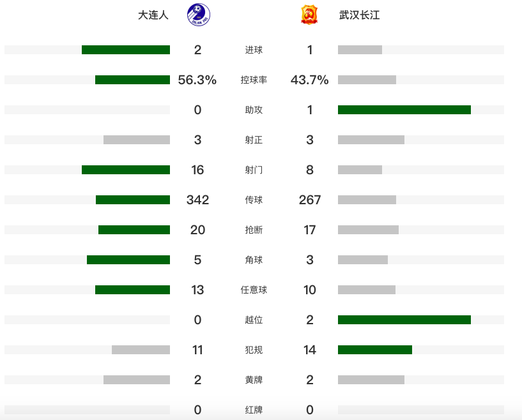Select the 犯规 fouls label
The image size is (522, 420).
[x=254, y=350]
